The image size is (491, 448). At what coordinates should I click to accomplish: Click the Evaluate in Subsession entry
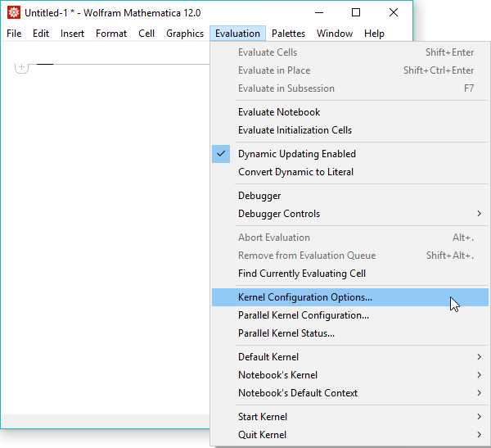pos(350,88)
